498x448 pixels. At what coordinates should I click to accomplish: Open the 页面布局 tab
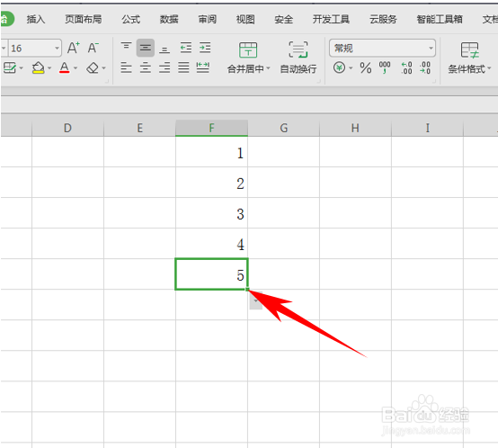[x=84, y=20]
